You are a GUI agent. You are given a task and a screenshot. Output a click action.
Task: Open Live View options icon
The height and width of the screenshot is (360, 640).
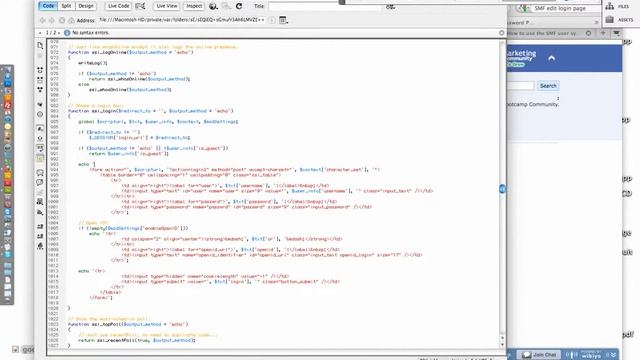click(x=140, y=6)
